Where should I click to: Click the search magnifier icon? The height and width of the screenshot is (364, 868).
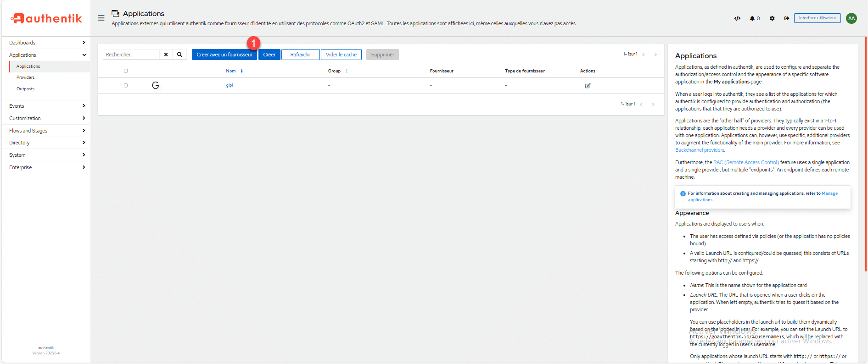[x=179, y=55]
